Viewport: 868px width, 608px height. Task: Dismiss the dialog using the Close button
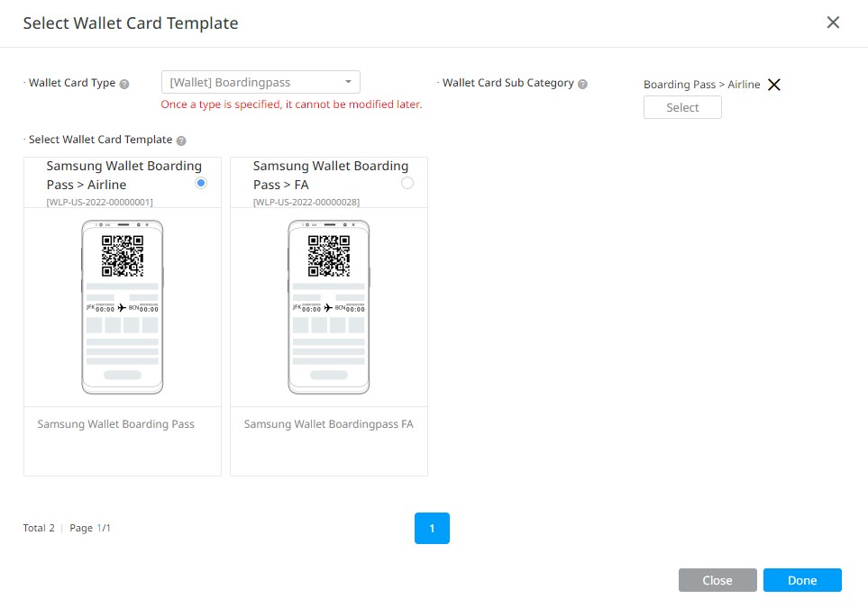717,580
